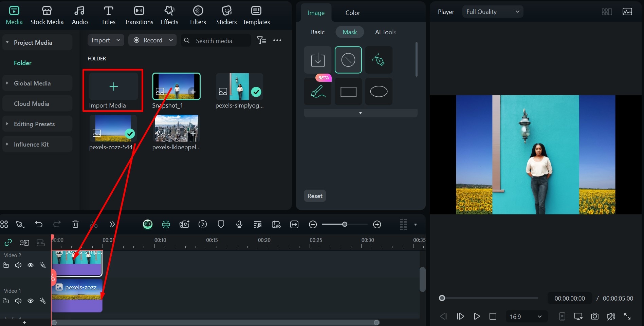Open the Full Quality dropdown
644x326 pixels.
tap(493, 12)
